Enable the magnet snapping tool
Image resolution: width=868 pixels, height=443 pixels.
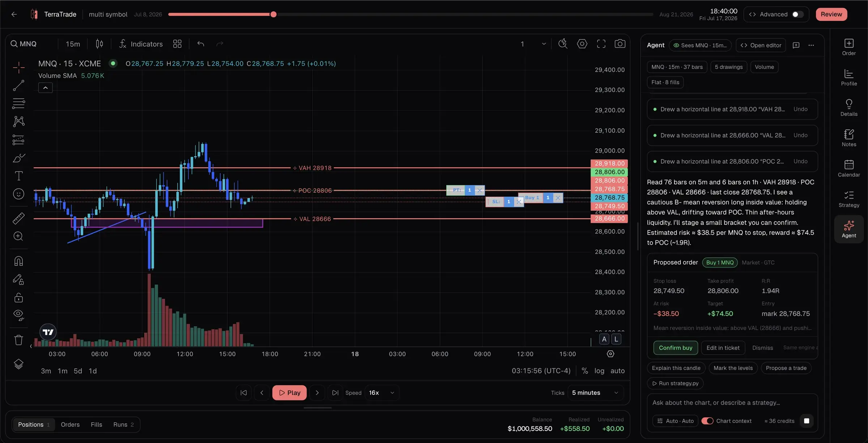18,261
